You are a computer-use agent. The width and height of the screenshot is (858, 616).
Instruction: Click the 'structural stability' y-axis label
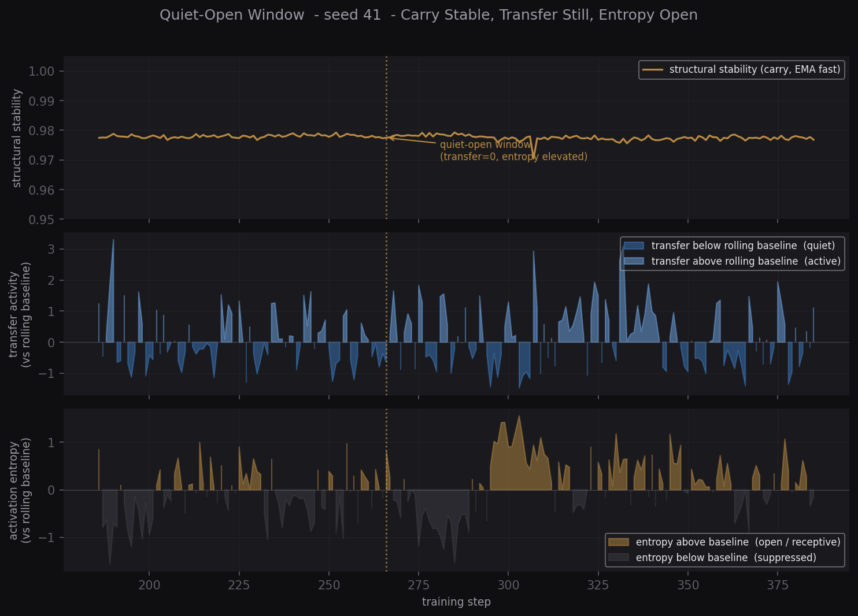click(17, 138)
